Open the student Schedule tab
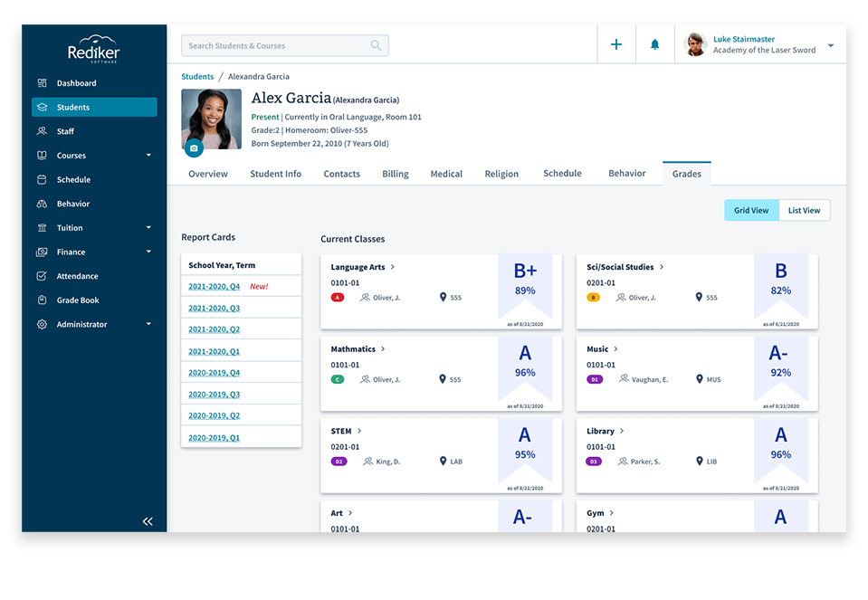The image size is (868, 600). 562,173
